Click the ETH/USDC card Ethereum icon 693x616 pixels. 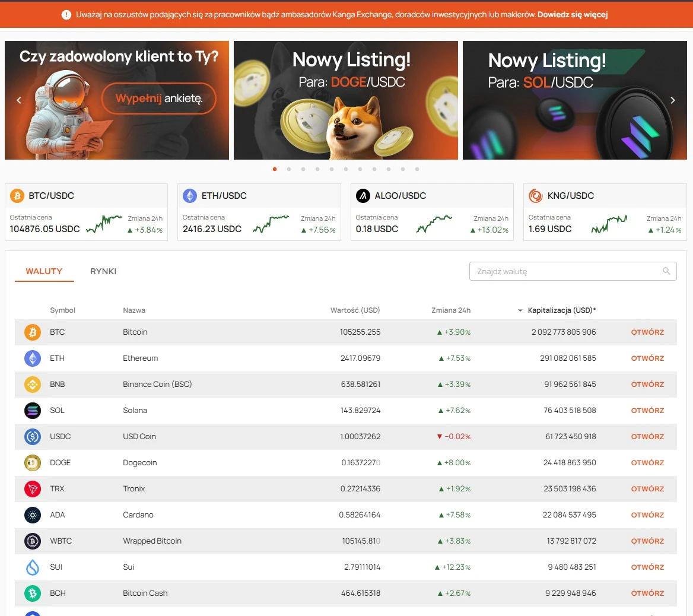click(190, 195)
